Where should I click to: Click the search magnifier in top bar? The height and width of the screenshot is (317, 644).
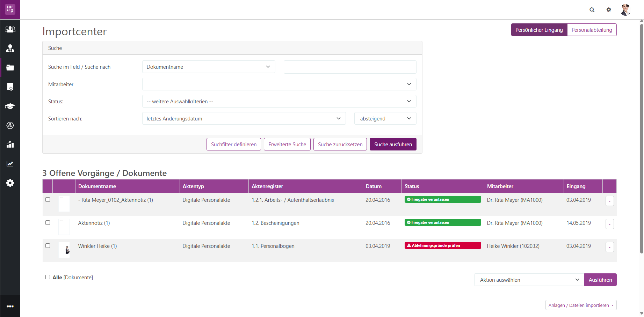(x=592, y=10)
